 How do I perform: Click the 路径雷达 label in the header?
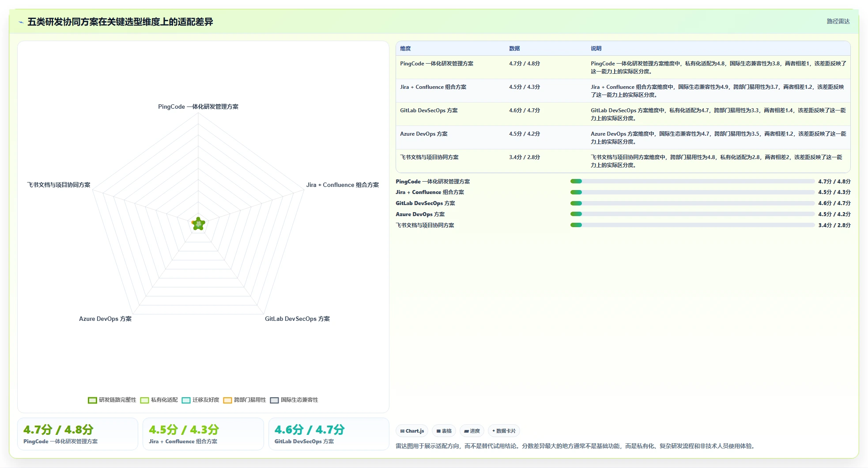coord(838,21)
